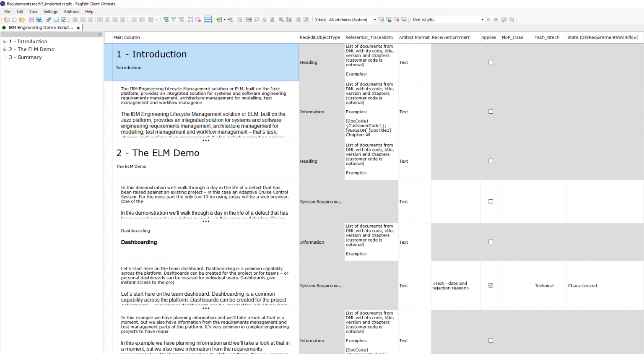Tick the Applies checkbox in the Introduction heading row

(x=491, y=62)
